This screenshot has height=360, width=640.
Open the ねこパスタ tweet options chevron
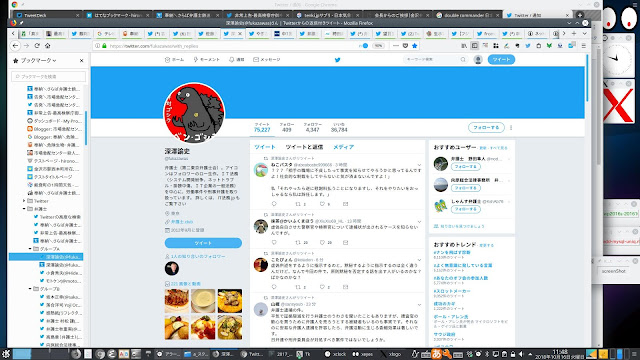(x=419, y=165)
